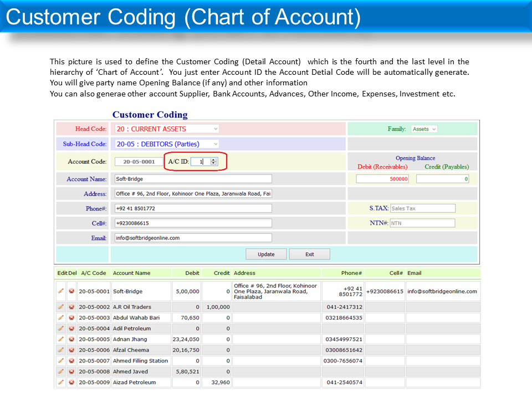Delete the Ahmed Filling Station account
This screenshot has height=399, width=532.
pyautogui.click(x=71, y=361)
